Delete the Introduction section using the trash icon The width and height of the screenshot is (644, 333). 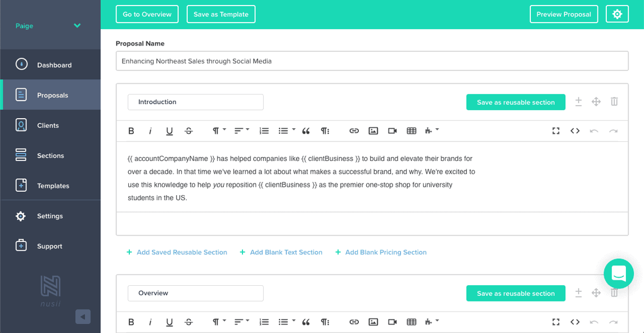pyautogui.click(x=614, y=102)
